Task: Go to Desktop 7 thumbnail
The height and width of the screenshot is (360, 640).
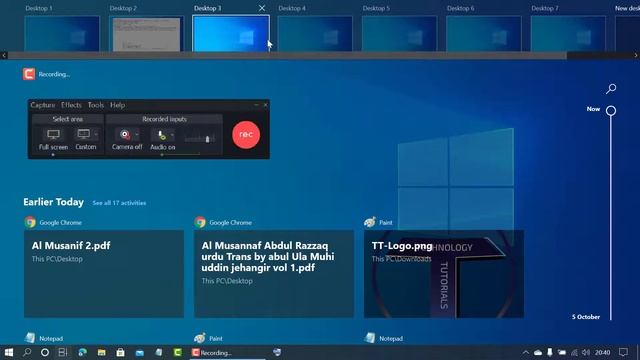Action: (568, 33)
